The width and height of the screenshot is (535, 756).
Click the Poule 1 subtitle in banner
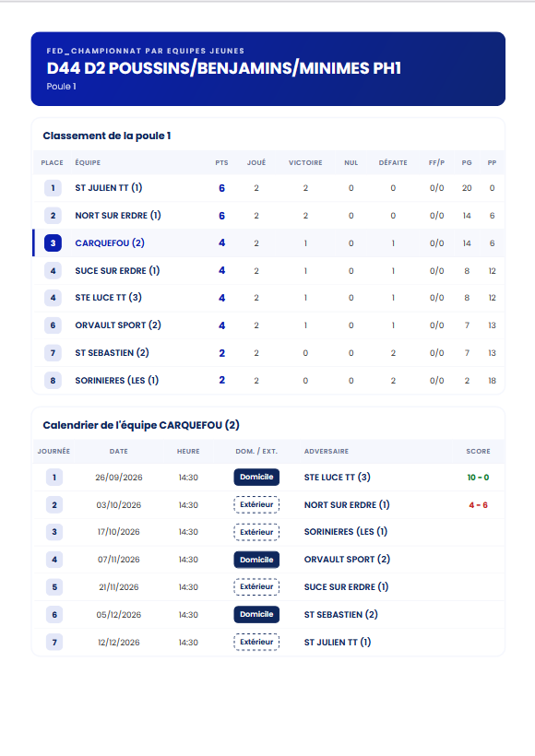point(61,87)
